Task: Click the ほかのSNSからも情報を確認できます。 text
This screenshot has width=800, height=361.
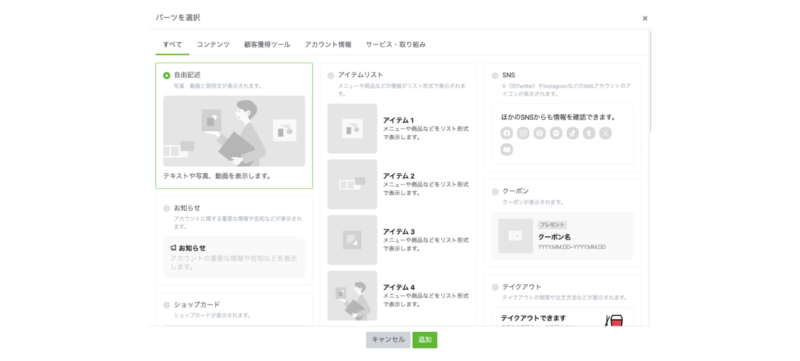Action: point(559,117)
